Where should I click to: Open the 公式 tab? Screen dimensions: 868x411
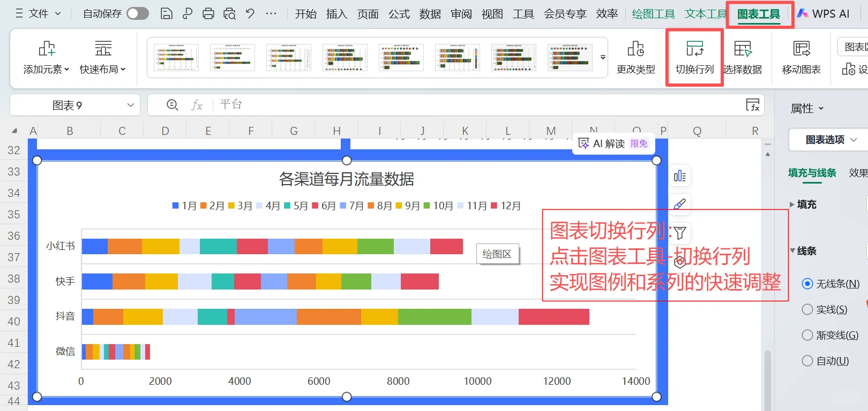[x=399, y=14]
